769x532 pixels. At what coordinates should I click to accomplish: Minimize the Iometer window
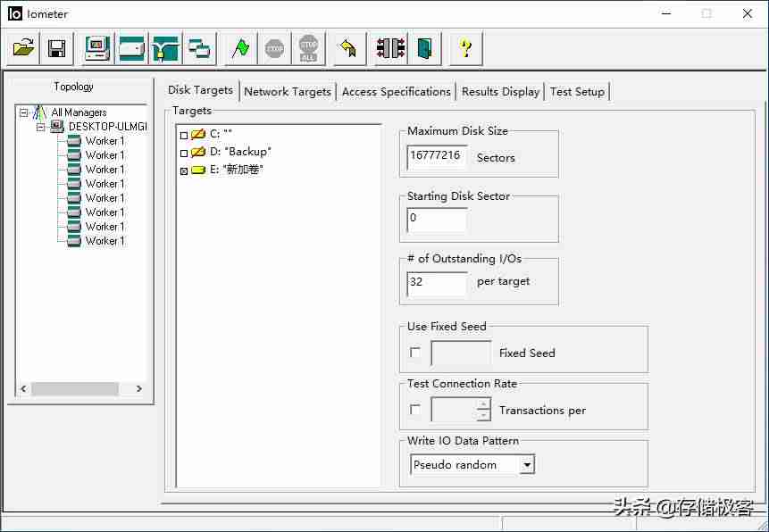click(x=665, y=13)
